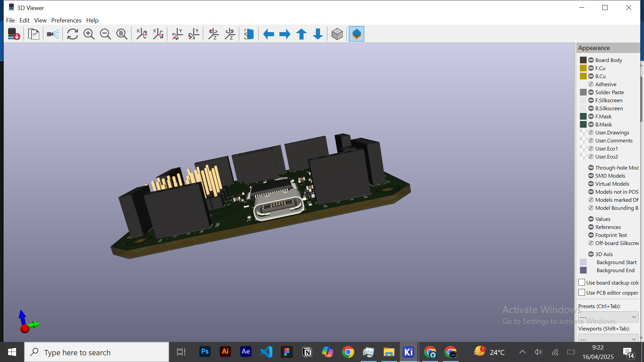
Task: Enable Use board stackup colors checkbox
Action: [x=582, y=283]
